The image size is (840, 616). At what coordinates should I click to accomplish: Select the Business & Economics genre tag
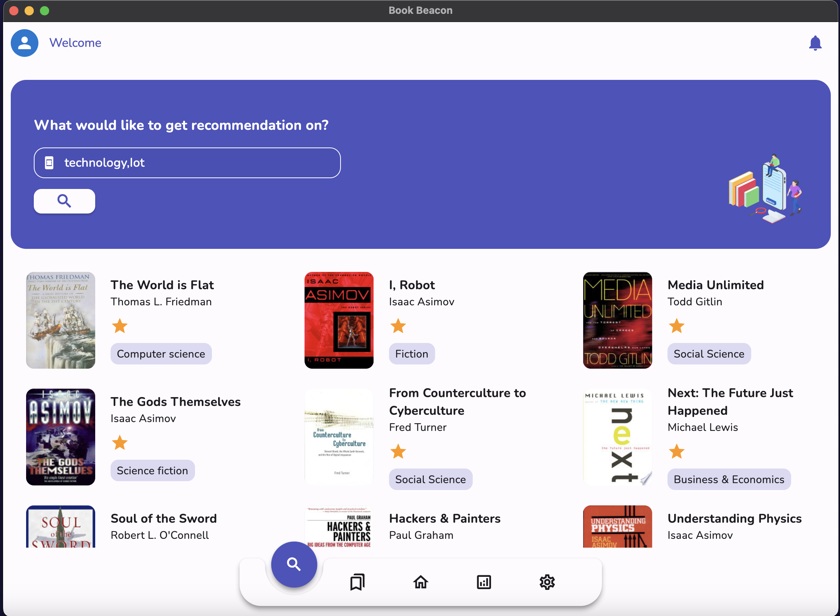tap(729, 479)
